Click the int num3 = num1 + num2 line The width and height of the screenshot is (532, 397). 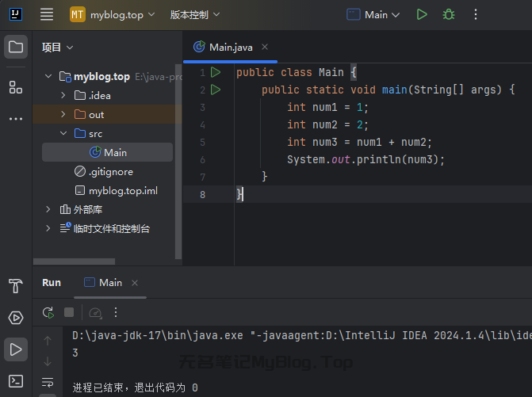click(x=359, y=142)
